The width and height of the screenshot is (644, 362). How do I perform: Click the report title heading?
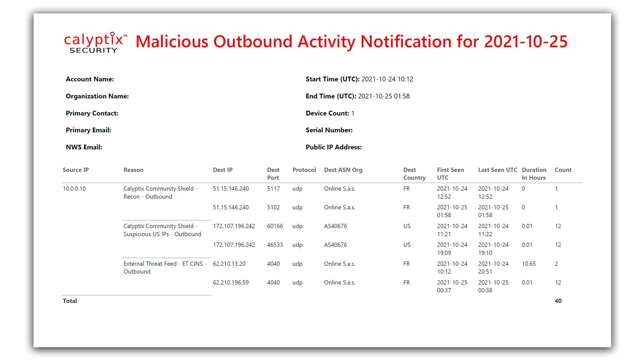pyautogui.click(x=351, y=42)
